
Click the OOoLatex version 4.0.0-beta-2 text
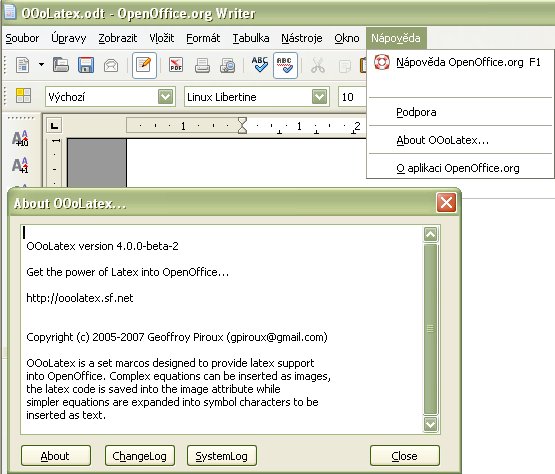click(102, 246)
